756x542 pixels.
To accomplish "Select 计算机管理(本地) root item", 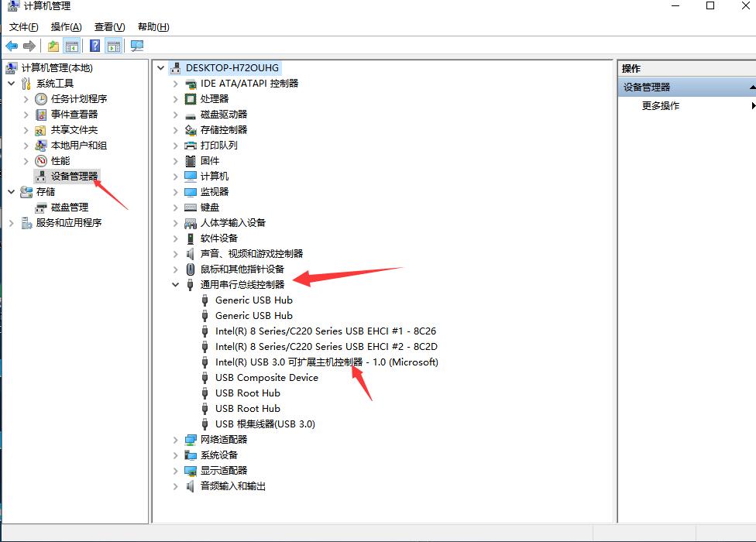I will 57,68.
